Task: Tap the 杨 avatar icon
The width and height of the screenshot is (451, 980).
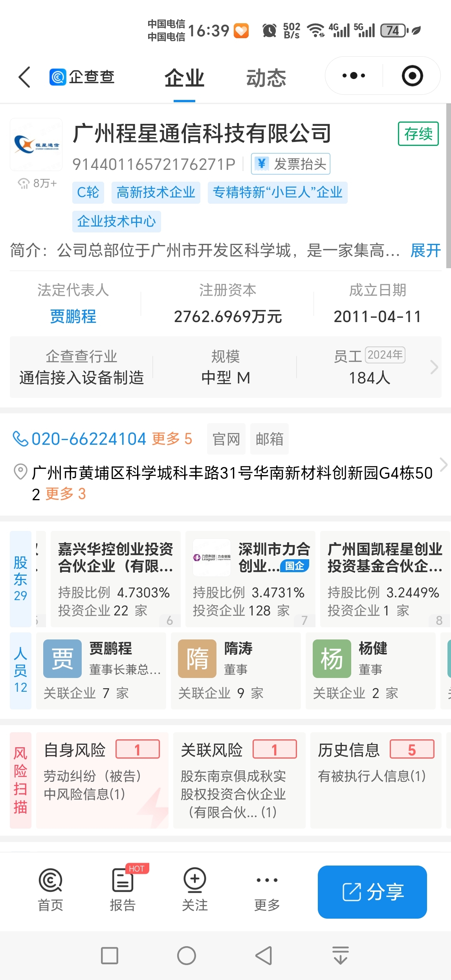Action: (x=332, y=658)
